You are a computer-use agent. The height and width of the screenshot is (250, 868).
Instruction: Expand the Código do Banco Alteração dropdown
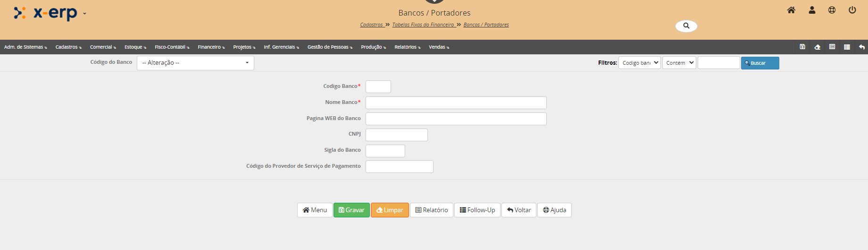[x=195, y=63]
